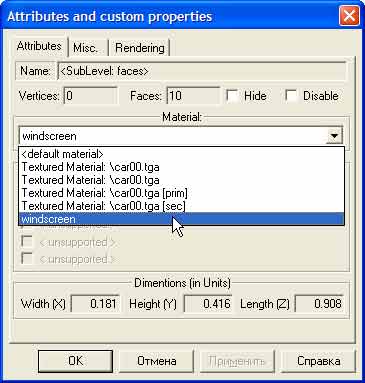Open help via the Справка button
Image resolution: width=365 pixels, height=383 pixels.
(x=319, y=361)
